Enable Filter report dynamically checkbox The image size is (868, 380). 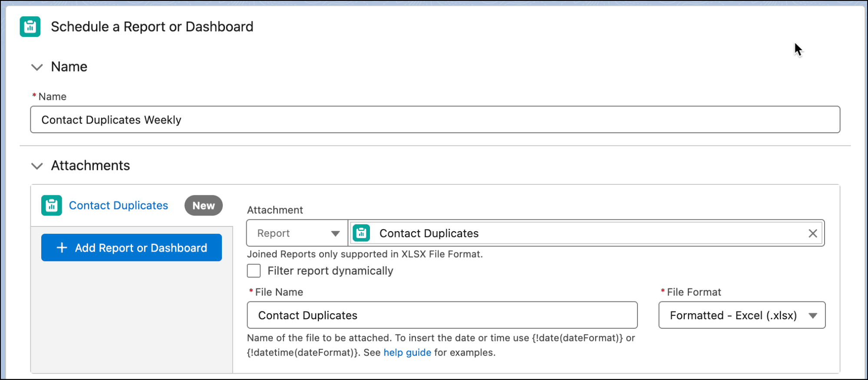tap(254, 271)
